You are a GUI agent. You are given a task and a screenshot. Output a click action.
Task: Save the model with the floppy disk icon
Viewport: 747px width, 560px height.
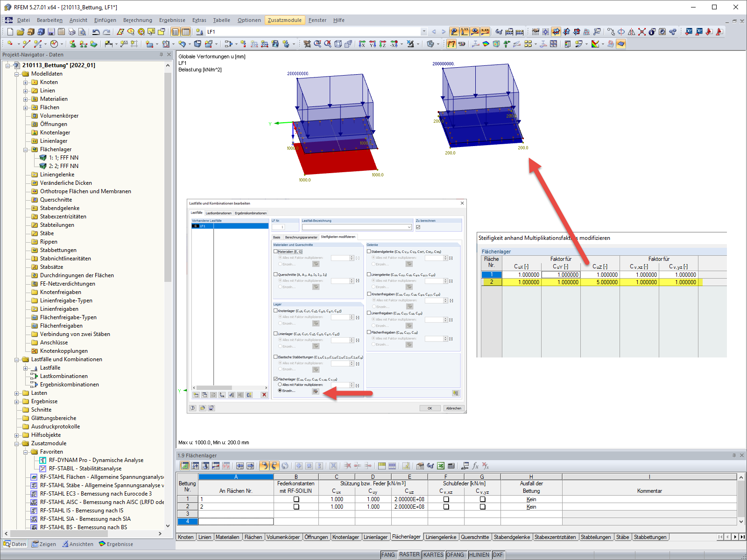51,32
